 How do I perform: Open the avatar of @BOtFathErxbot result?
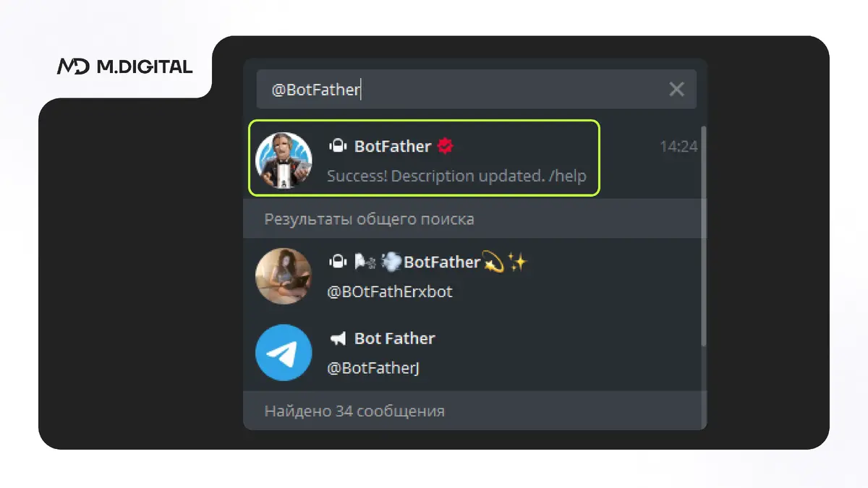[x=284, y=276]
